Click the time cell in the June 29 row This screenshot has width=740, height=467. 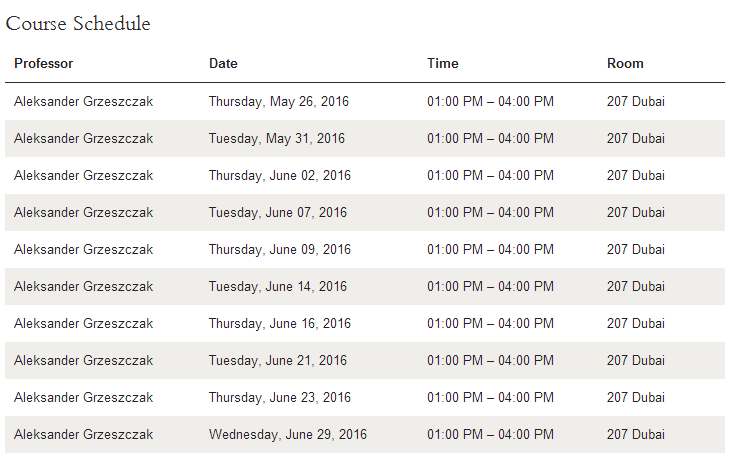(490, 434)
